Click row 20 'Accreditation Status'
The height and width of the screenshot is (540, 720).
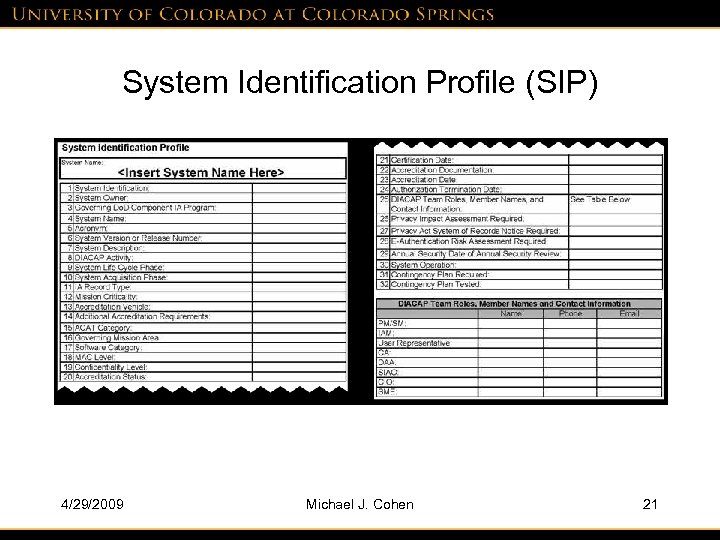coord(203,377)
